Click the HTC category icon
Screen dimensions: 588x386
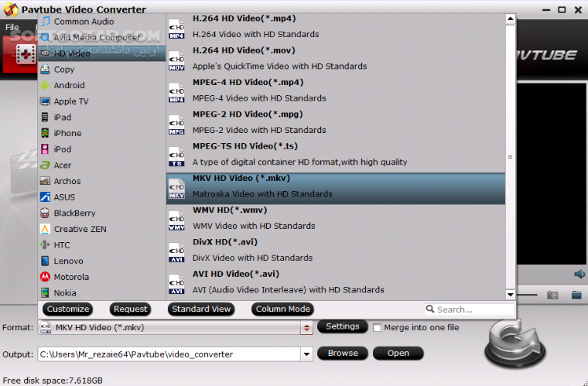coord(45,244)
